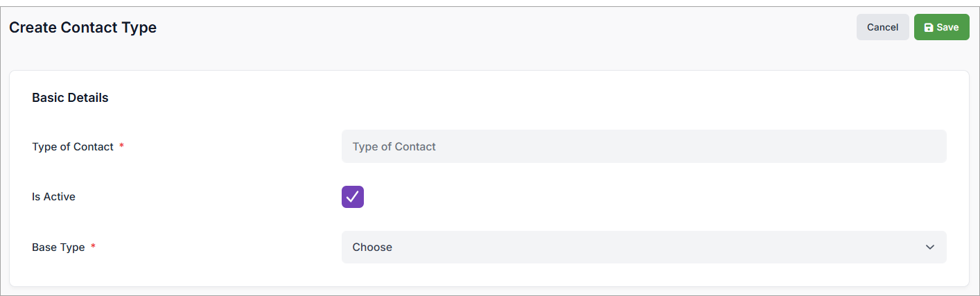
Task: Click the "Type of Contact" placeholder text
Action: 394,147
